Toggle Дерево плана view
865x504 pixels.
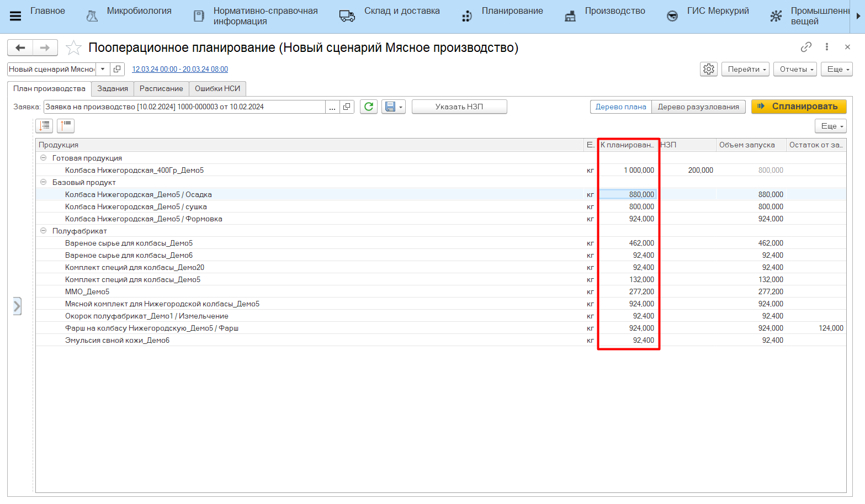tap(620, 107)
